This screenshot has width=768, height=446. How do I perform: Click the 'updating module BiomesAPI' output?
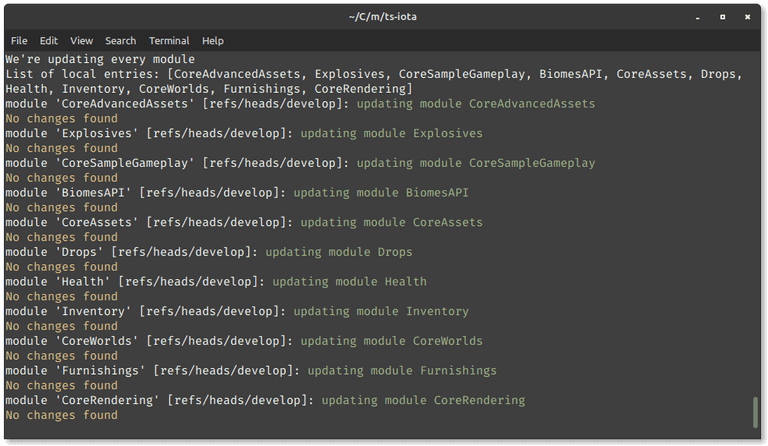(381, 192)
